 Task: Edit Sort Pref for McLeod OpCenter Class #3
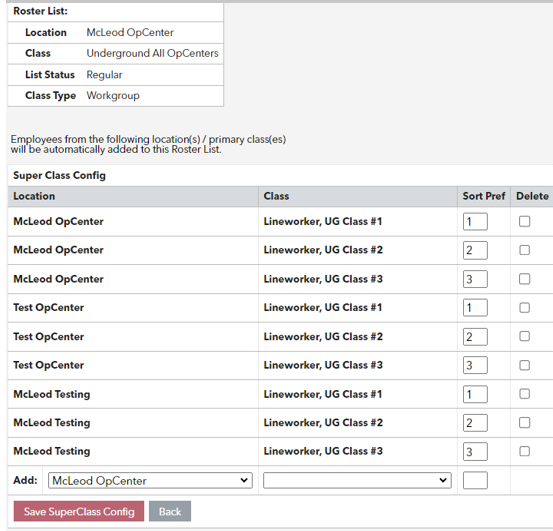click(475, 279)
